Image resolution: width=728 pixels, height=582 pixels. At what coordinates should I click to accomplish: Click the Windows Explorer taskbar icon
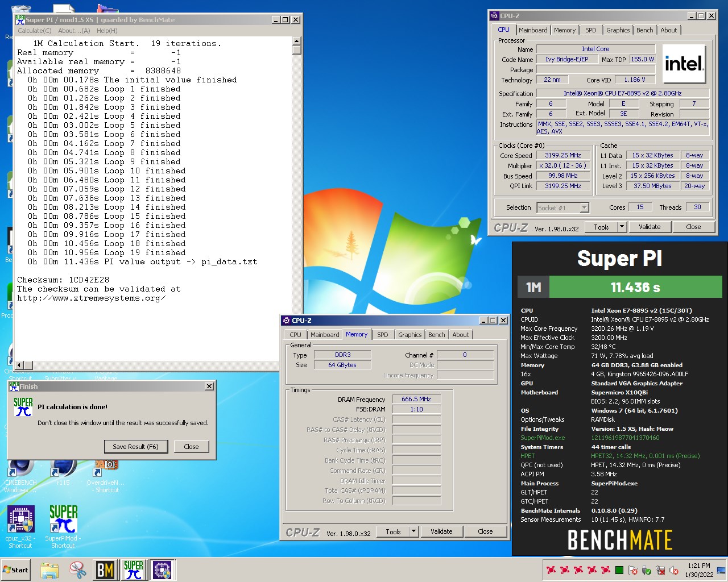[49, 570]
